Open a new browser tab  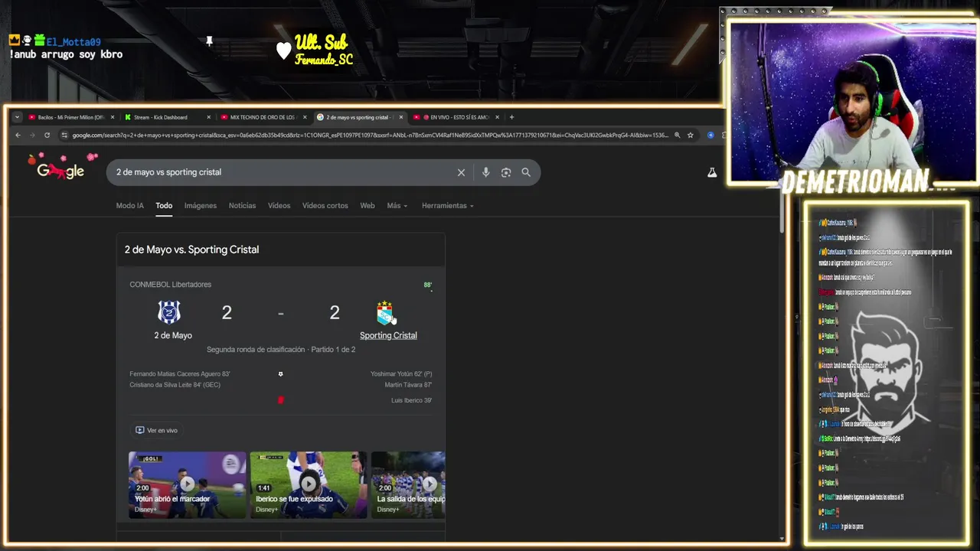[x=512, y=117]
